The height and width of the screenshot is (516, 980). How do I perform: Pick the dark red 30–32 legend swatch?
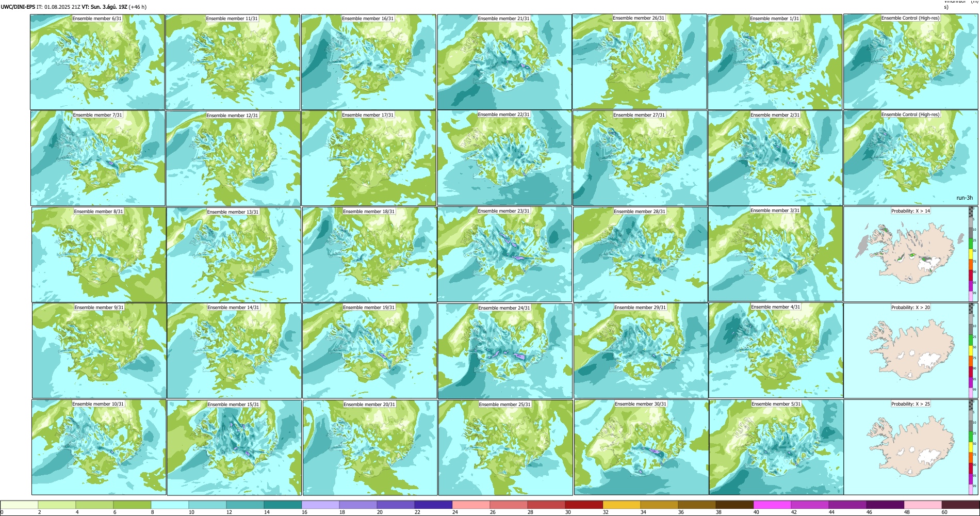pyautogui.click(x=584, y=505)
